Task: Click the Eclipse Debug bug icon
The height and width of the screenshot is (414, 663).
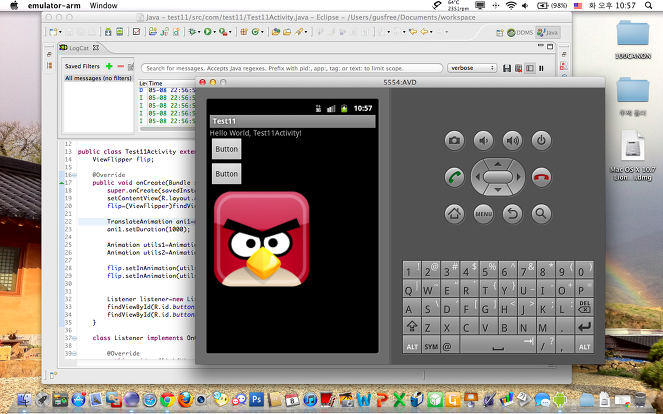Action: [192, 32]
